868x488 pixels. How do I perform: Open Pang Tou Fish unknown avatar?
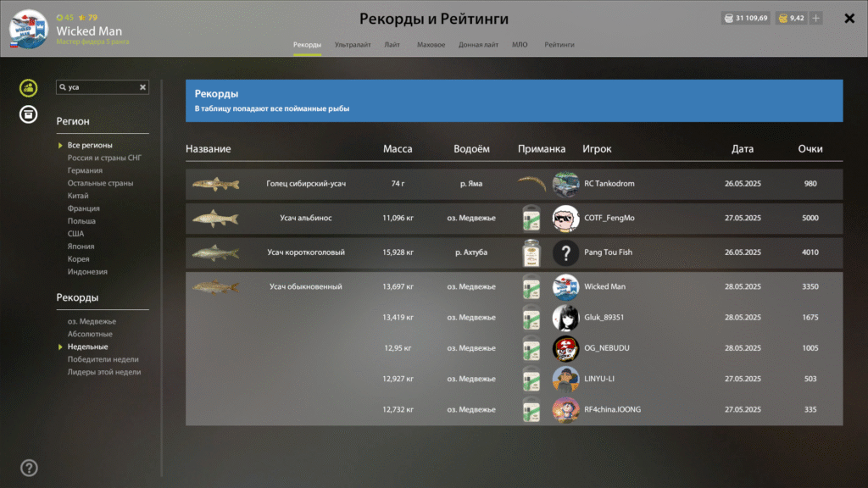pyautogui.click(x=565, y=252)
